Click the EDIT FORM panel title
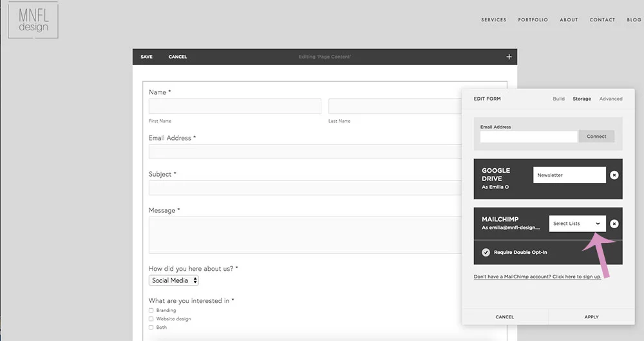 click(x=487, y=99)
